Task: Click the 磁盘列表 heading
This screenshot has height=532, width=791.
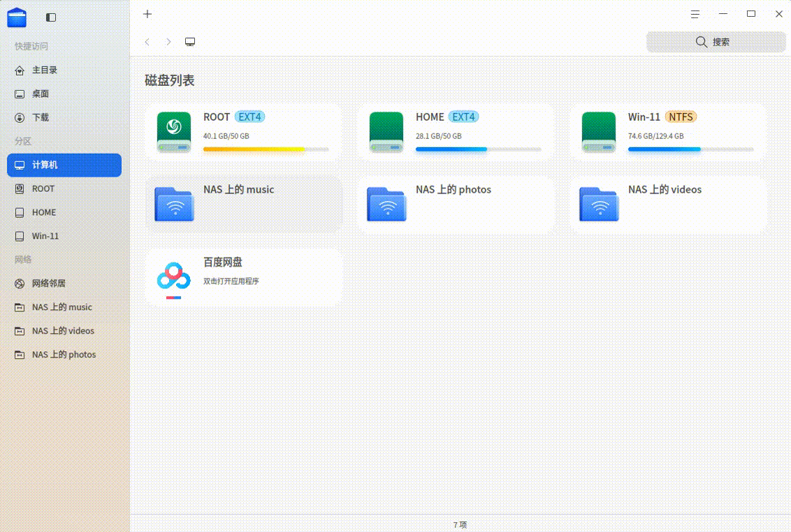Action: pyautogui.click(x=170, y=81)
